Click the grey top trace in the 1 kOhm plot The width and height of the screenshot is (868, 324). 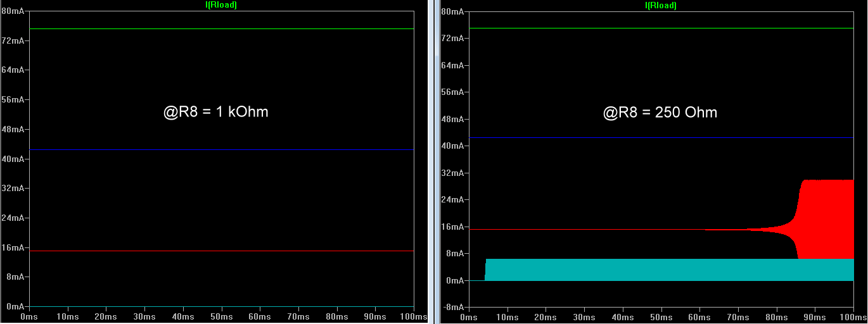[x=221, y=28]
